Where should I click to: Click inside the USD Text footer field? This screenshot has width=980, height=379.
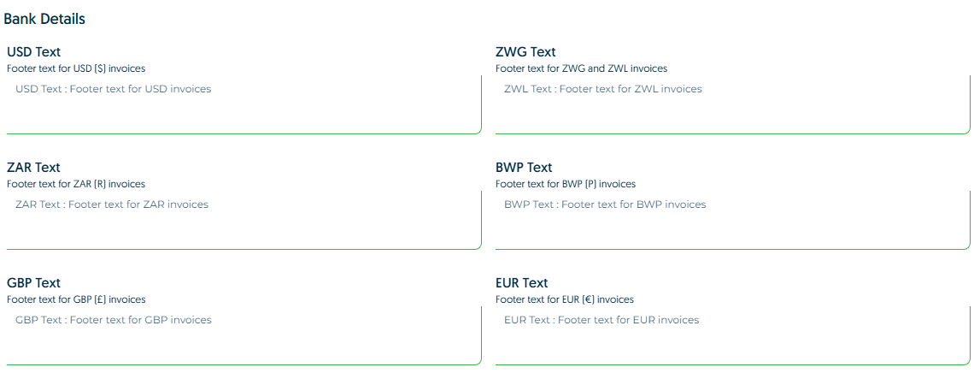tap(244, 104)
